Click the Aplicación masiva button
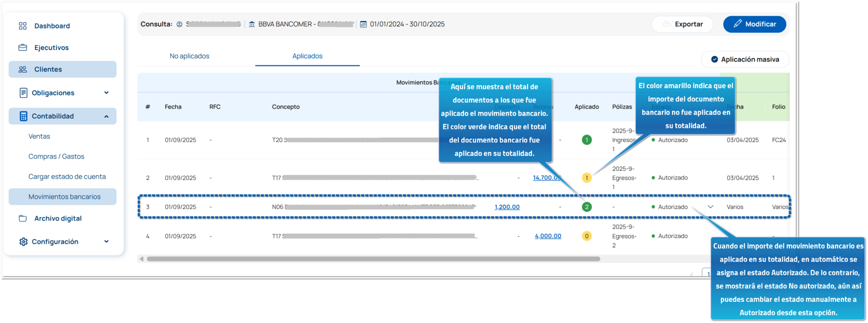The image size is (868, 323). point(745,59)
